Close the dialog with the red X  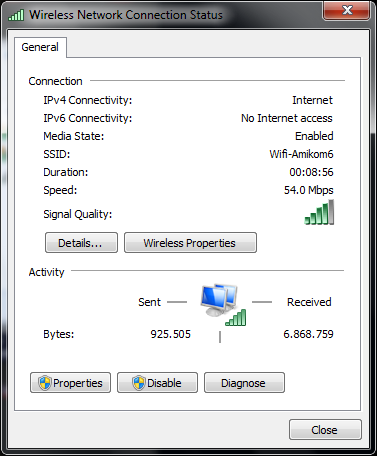(347, 11)
